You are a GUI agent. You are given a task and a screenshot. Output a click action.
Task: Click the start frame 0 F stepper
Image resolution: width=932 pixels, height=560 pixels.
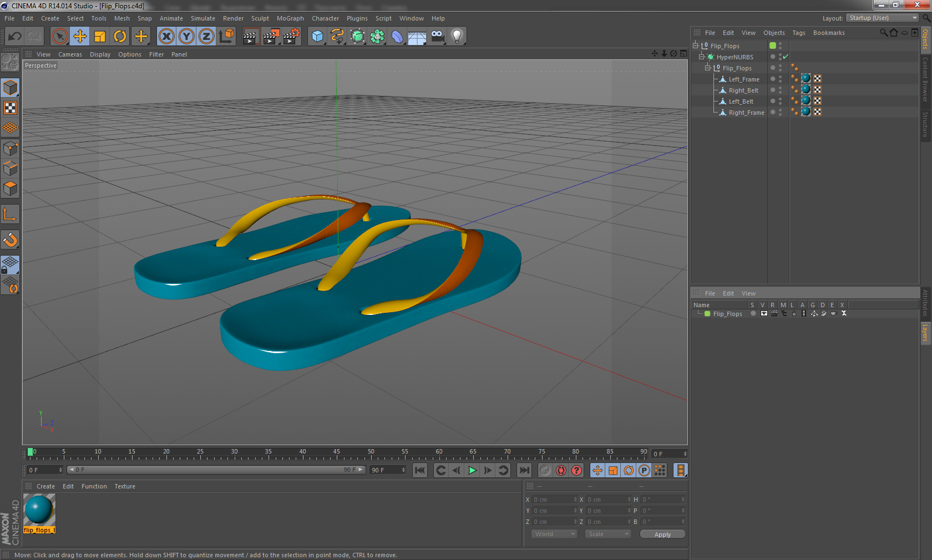tap(60, 470)
